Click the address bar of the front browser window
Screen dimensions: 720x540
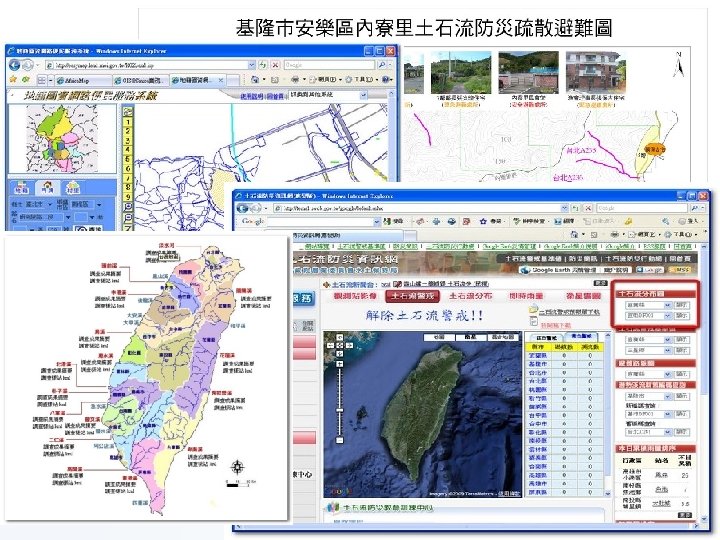tap(422, 208)
